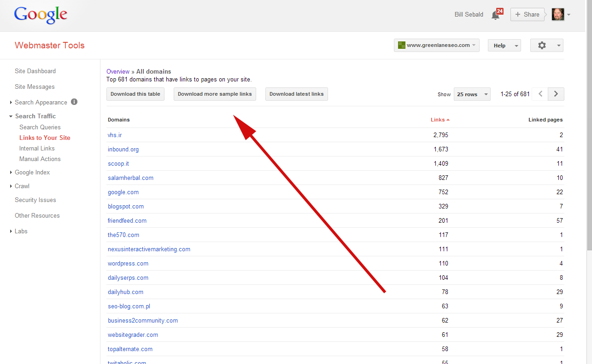Open Manual Actions page
This screenshot has width=592, height=364.
[x=40, y=159]
